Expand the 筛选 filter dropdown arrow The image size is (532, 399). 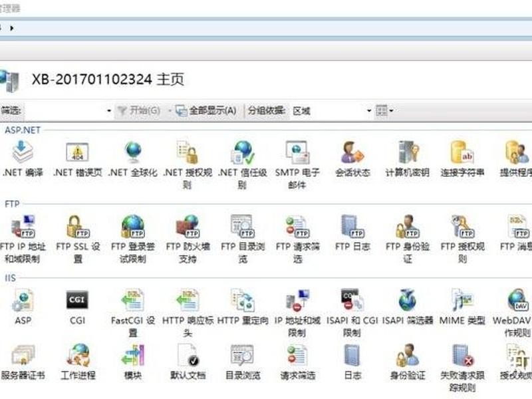tap(109, 110)
